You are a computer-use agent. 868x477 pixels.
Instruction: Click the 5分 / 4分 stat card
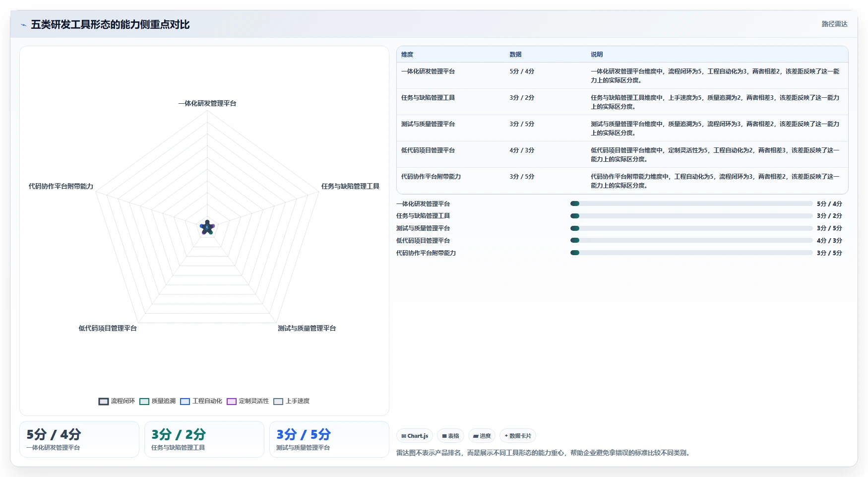(x=79, y=439)
